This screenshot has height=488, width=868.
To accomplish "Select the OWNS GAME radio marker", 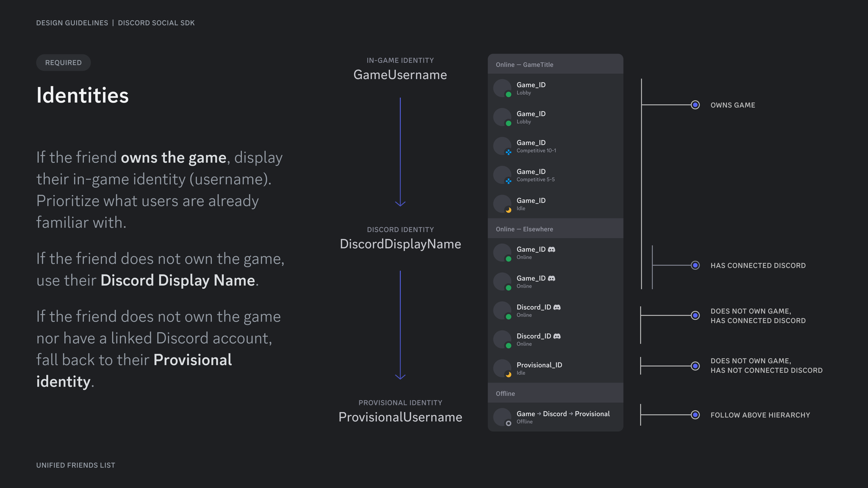I will (x=695, y=105).
